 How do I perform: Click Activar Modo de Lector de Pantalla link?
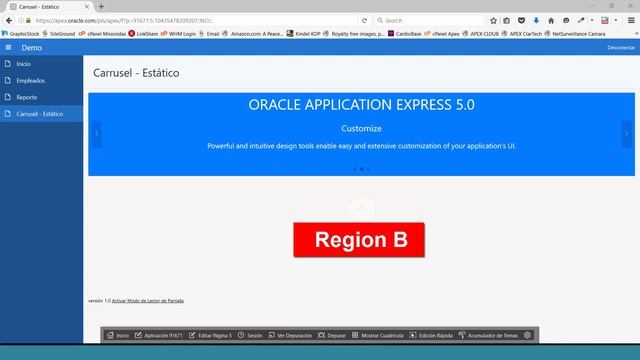click(x=148, y=301)
